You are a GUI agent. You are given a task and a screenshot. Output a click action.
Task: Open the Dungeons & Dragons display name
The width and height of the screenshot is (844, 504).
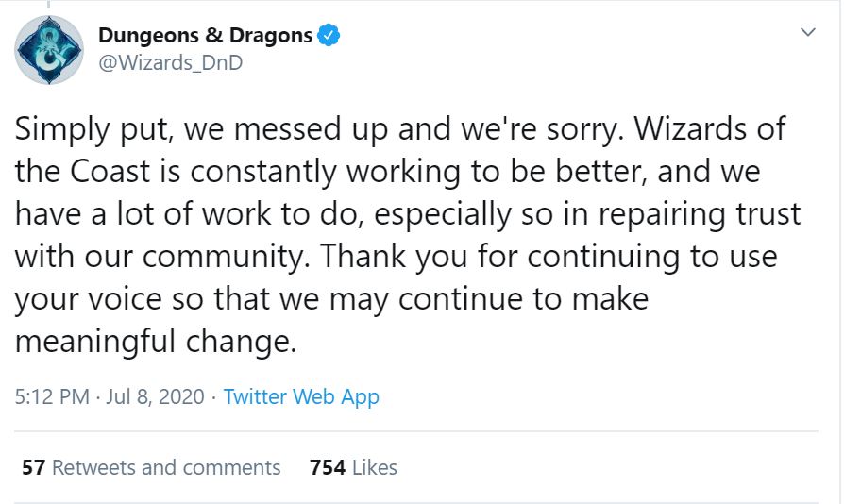(205, 36)
